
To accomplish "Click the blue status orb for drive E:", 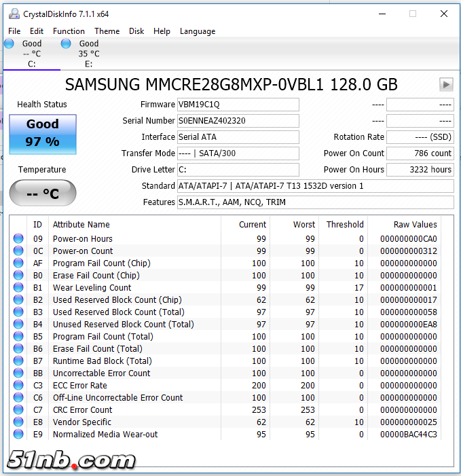I will tap(66, 43).
